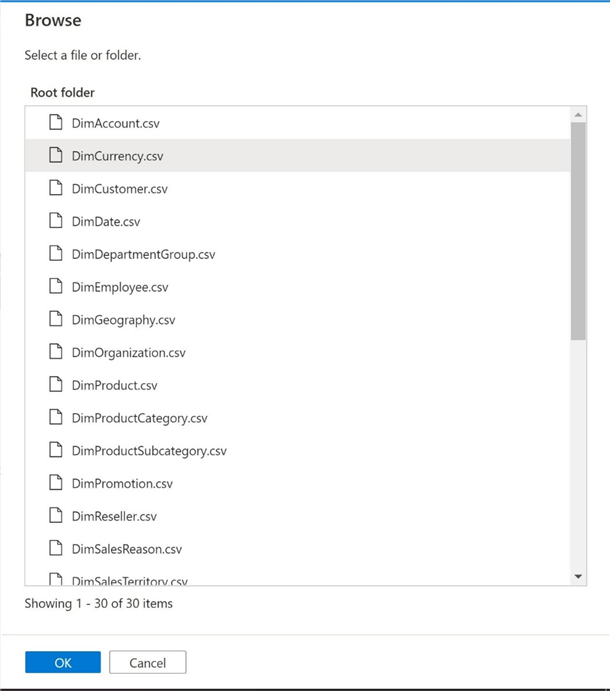Pick the DimProductSubcategory.csv entry
The width and height of the screenshot is (610, 691).
(x=149, y=451)
